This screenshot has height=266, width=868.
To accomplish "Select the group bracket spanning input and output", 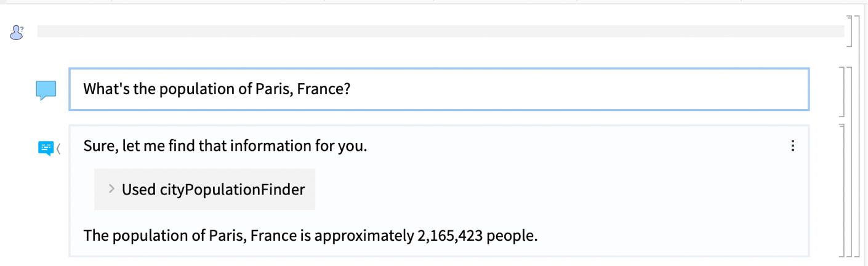I will point(848,161).
